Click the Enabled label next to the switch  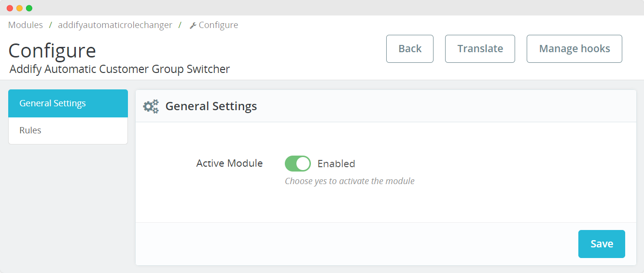coord(336,164)
